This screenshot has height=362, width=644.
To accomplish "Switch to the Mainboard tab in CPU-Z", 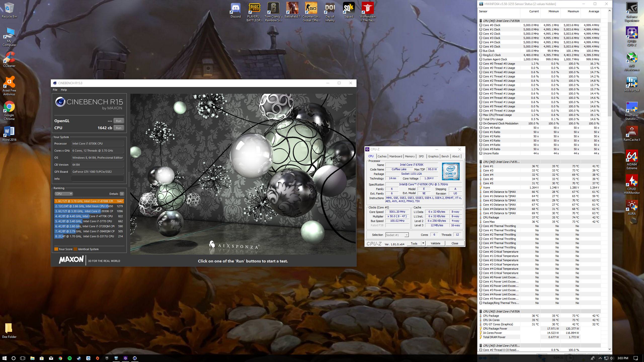I will tap(395, 156).
